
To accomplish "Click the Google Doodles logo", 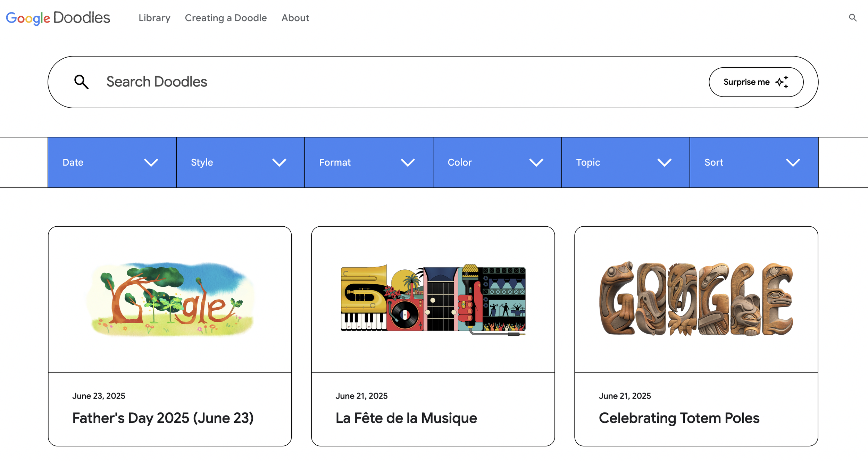I will (58, 18).
